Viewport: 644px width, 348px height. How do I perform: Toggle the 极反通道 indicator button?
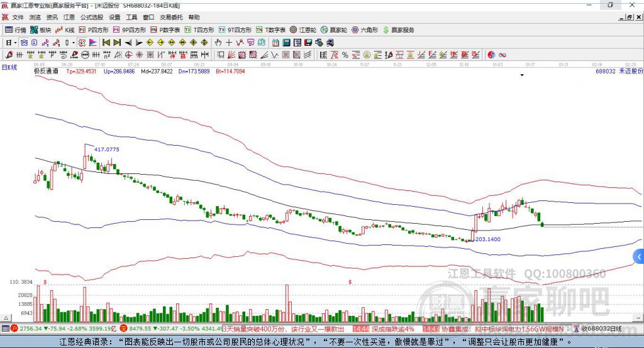point(82,43)
